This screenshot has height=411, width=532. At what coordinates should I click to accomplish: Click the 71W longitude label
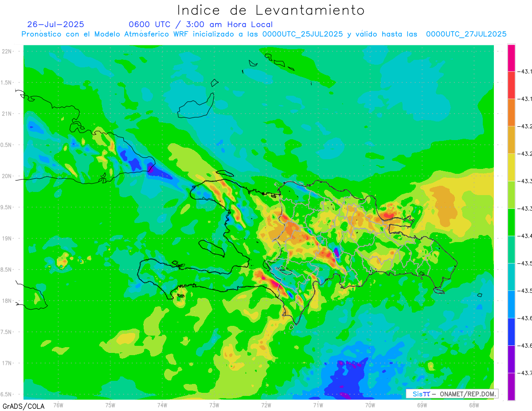point(318,405)
